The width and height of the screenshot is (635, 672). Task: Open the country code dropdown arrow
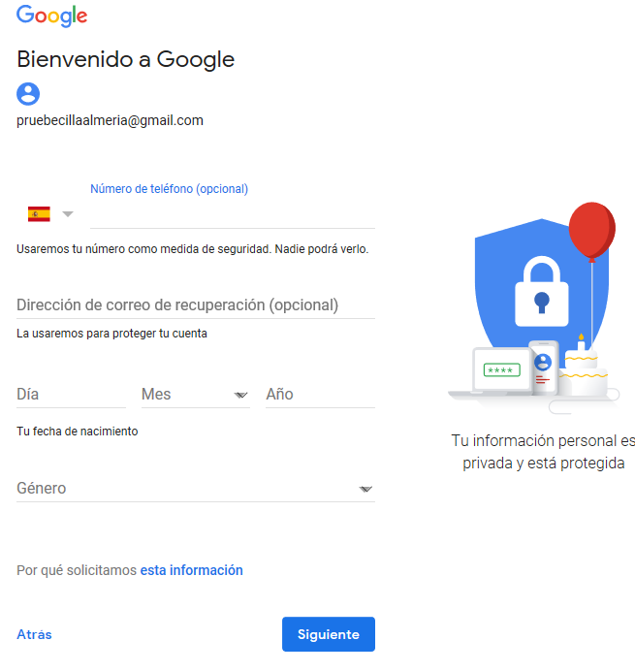[68, 214]
